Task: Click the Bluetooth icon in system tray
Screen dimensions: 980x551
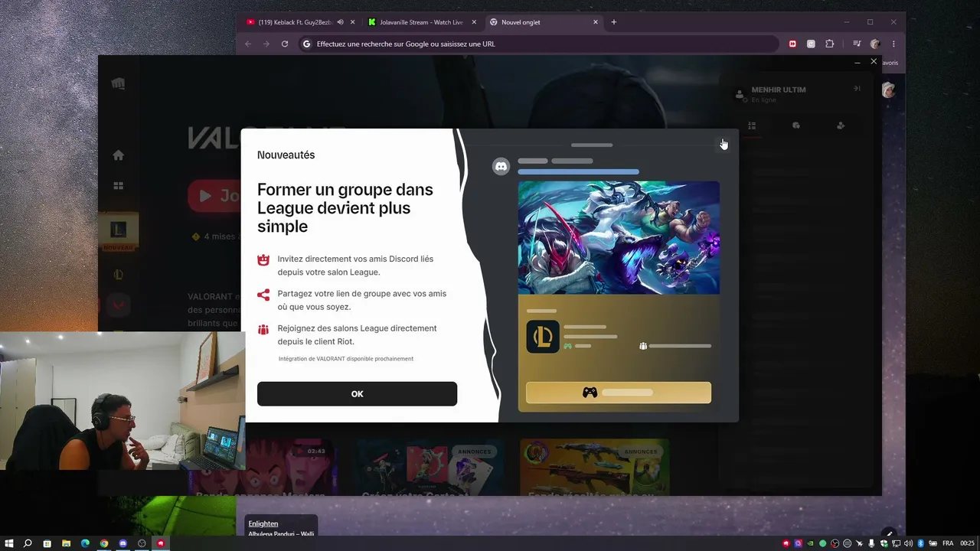Action: [x=920, y=543]
